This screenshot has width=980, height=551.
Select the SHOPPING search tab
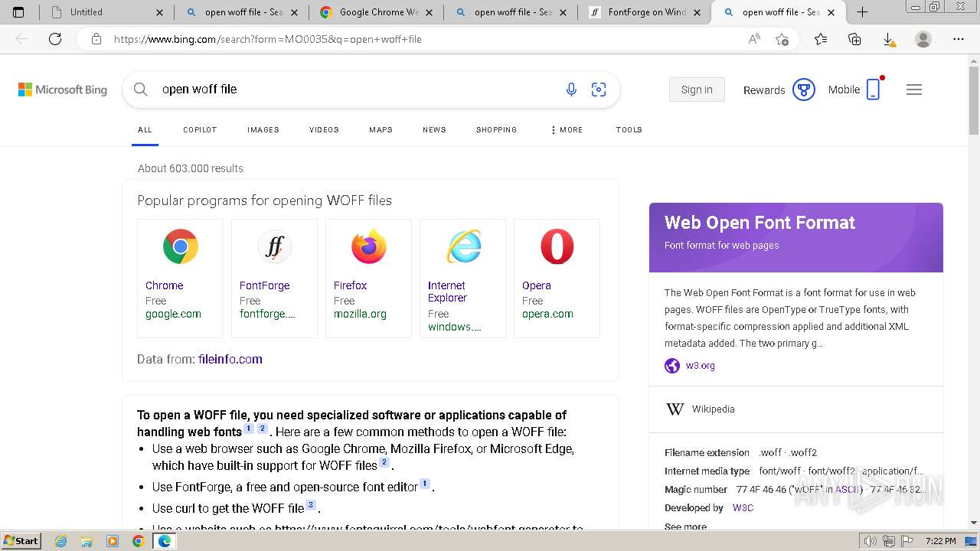pyautogui.click(x=496, y=130)
